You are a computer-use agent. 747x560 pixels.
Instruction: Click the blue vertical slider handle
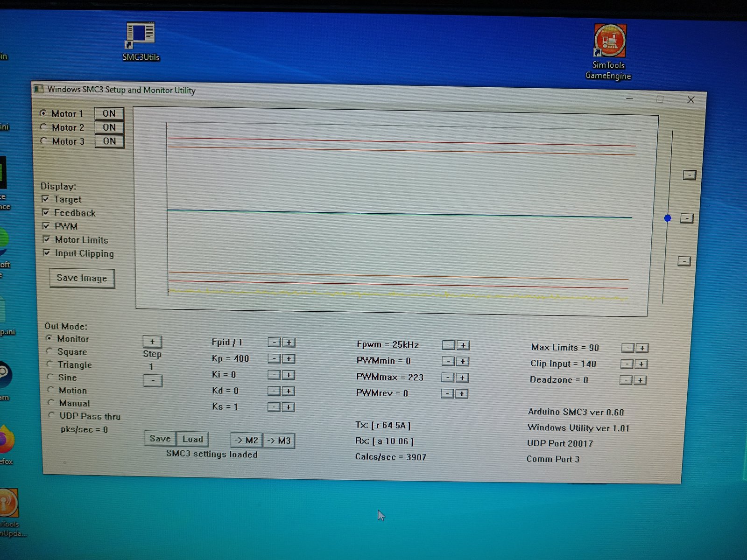point(668,218)
